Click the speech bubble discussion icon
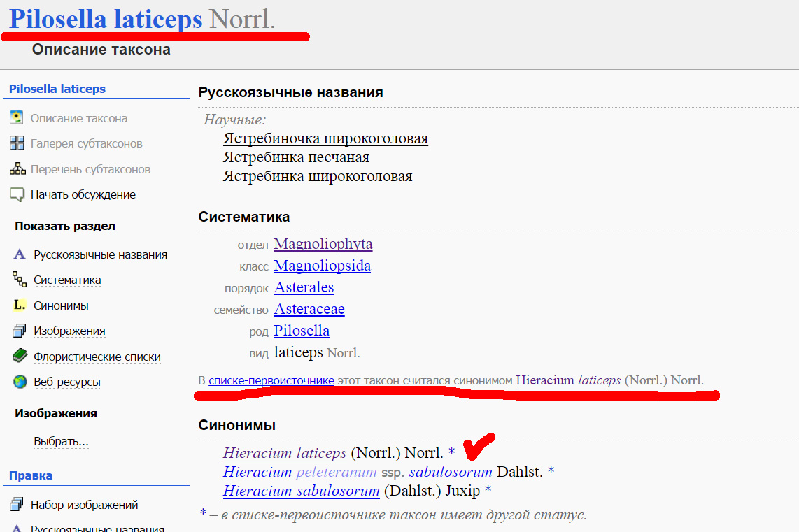 [x=17, y=194]
